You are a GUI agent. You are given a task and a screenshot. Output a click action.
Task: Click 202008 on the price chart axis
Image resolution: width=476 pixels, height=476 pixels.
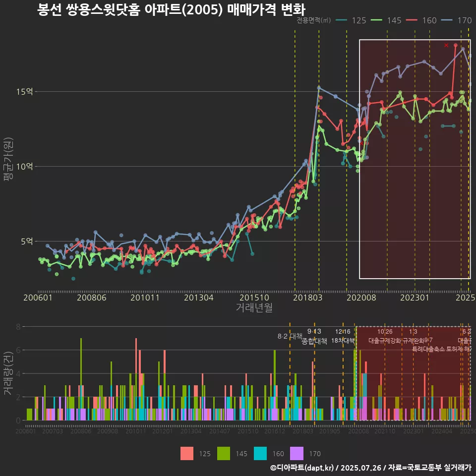click(361, 297)
